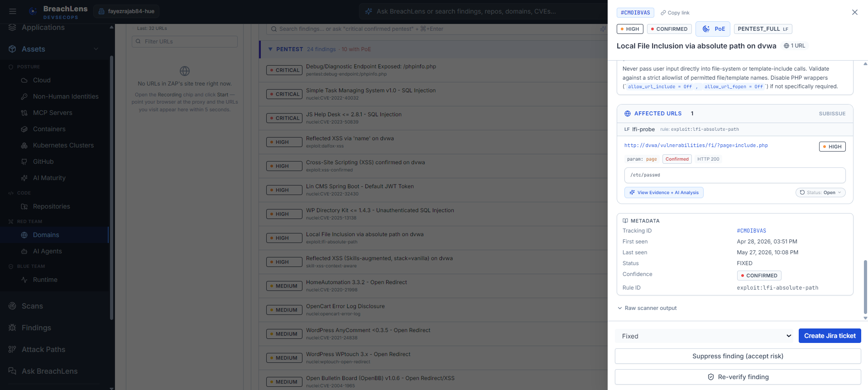Collapse the PENTEST findings group
The image size is (868, 390).
click(270, 49)
